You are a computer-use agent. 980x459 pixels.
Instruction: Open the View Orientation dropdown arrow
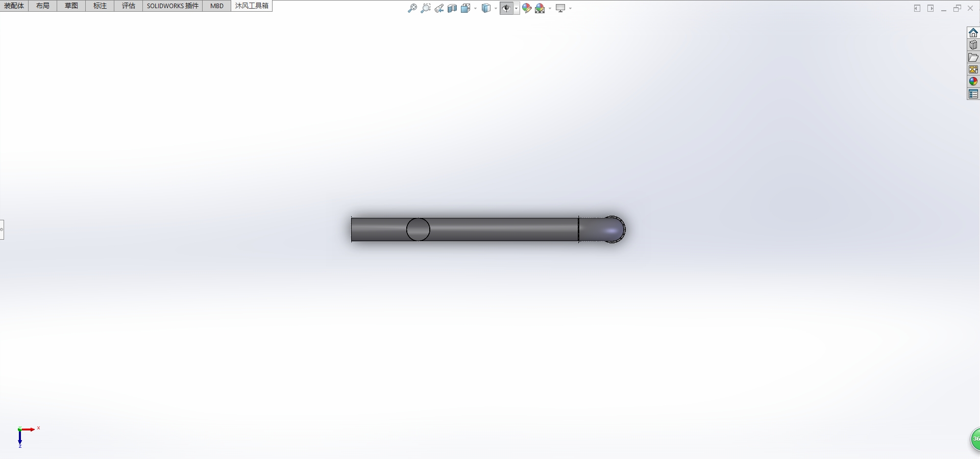tap(475, 8)
